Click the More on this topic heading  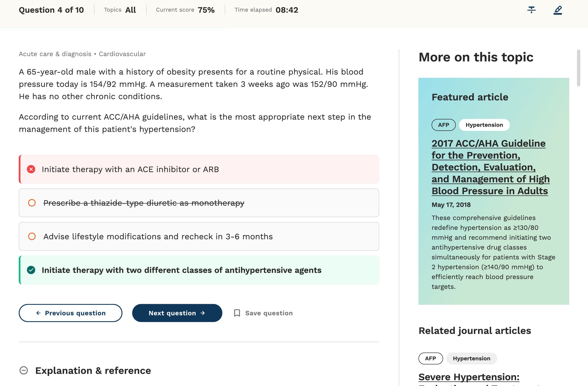[476, 57]
